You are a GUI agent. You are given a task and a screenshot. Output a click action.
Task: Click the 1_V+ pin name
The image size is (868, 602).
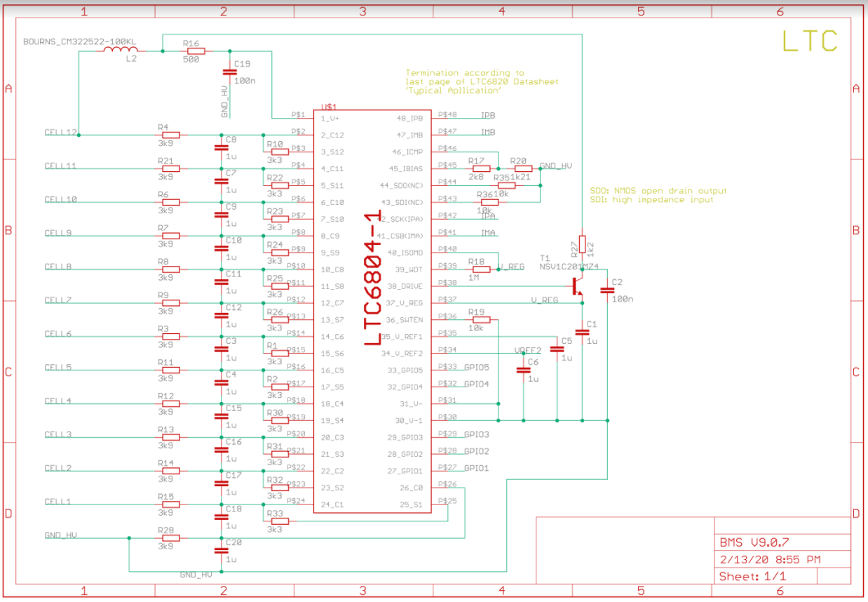pyautogui.click(x=332, y=119)
